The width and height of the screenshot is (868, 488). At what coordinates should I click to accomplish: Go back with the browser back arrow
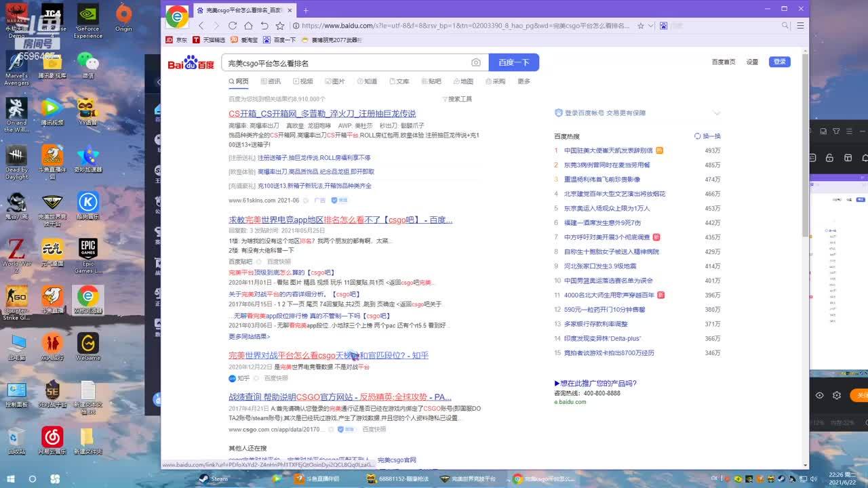[x=201, y=26]
